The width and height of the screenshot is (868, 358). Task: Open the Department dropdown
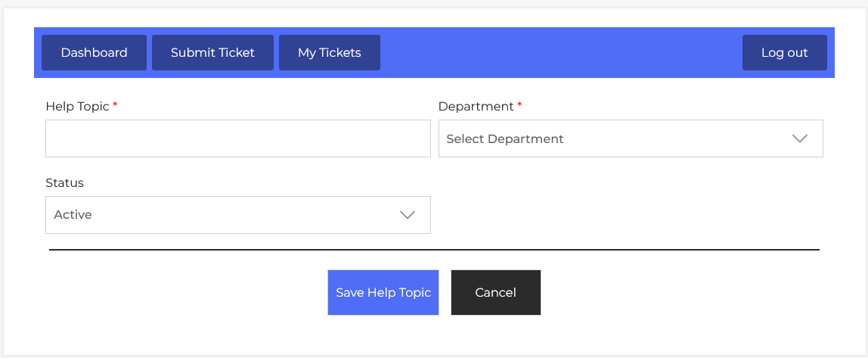pos(630,139)
